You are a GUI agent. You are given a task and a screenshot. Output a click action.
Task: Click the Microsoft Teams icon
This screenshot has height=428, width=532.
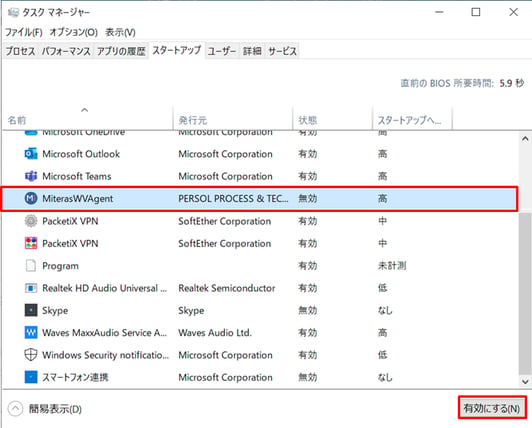click(x=31, y=176)
